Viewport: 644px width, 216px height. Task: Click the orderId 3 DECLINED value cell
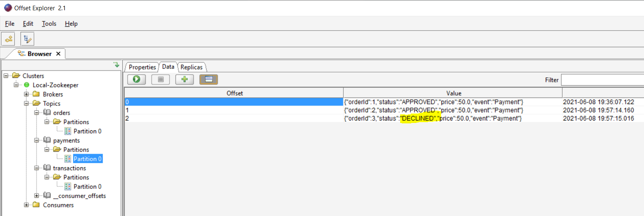point(453,118)
